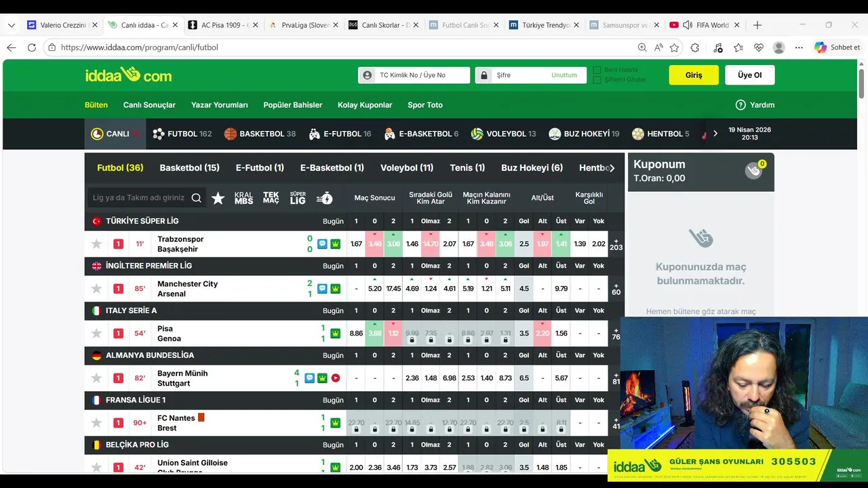Image resolution: width=868 pixels, height=488 pixels.
Task: Add page to favorites via star icon
Action: click(674, 47)
